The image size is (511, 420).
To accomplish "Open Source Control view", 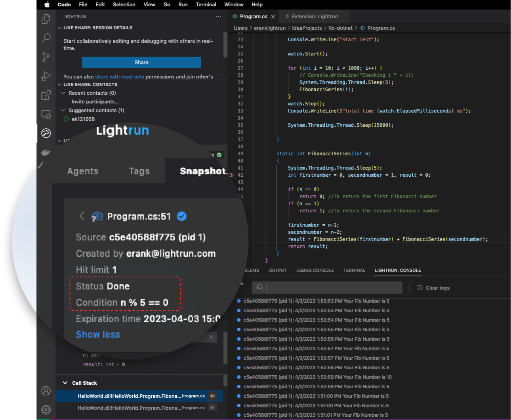I will pos(46,57).
